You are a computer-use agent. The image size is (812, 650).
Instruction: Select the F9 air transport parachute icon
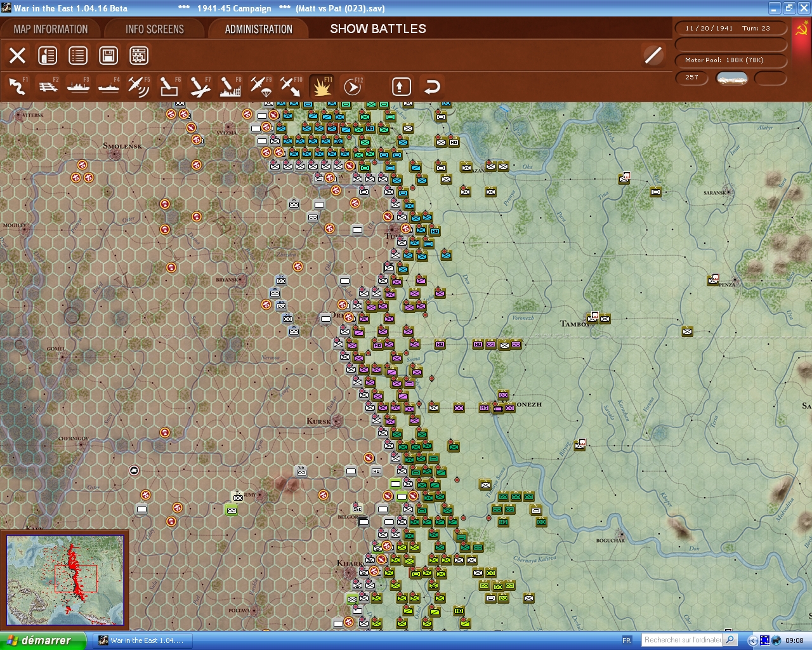pos(261,86)
